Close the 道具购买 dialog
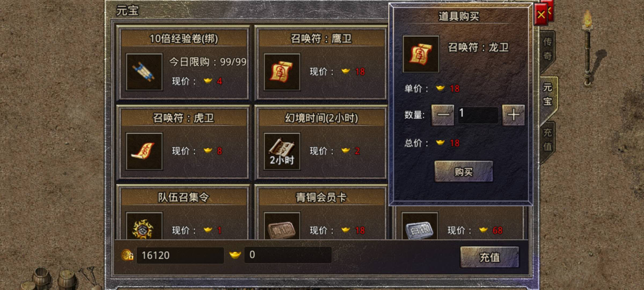The height and width of the screenshot is (290, 644). (x=541, y=15)
